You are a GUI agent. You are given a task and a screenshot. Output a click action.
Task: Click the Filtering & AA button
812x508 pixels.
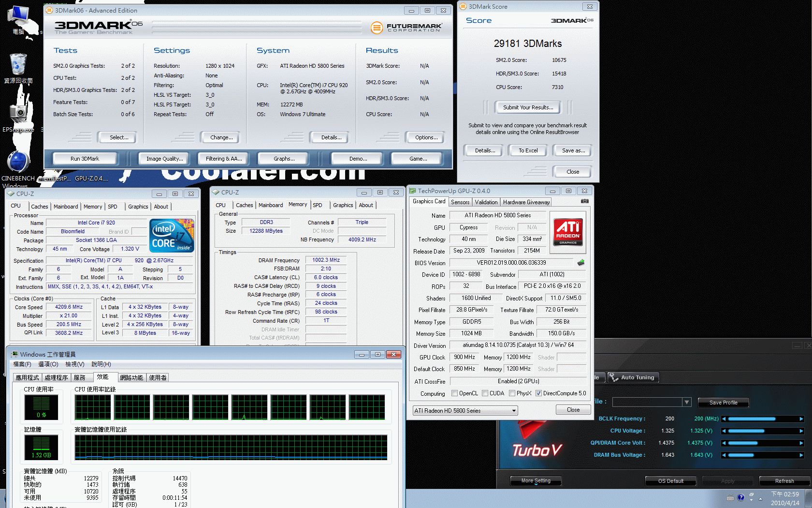tap(224, 159)
